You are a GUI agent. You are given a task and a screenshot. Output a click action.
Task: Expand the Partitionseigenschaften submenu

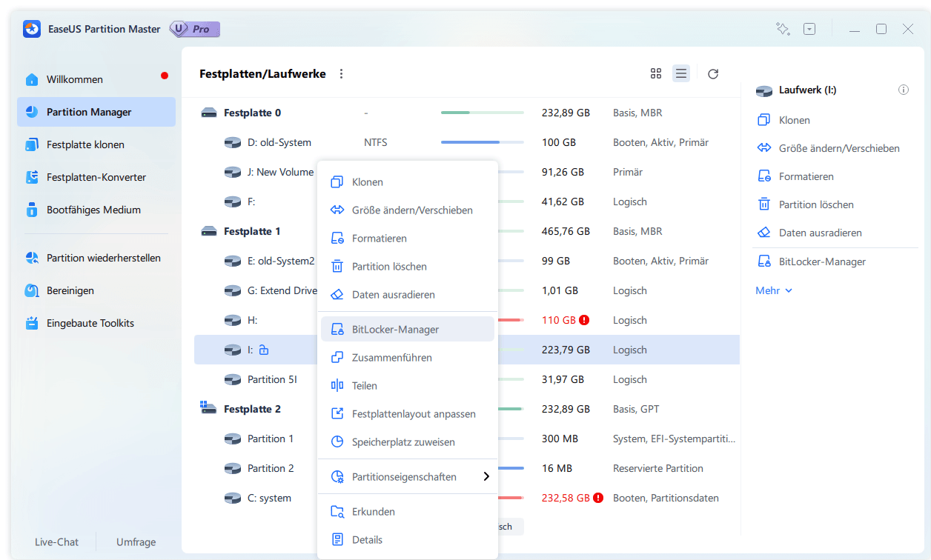coord(408,477)
